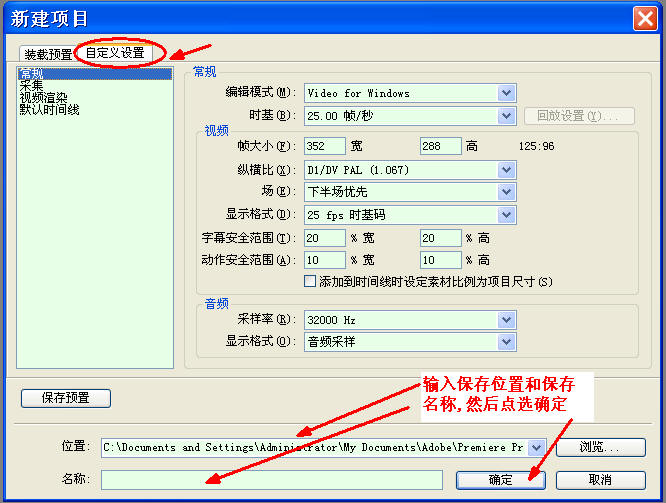Click the 取消 button
The width and height of the screenshot is (666, 503).
click(x=601, y=480)
